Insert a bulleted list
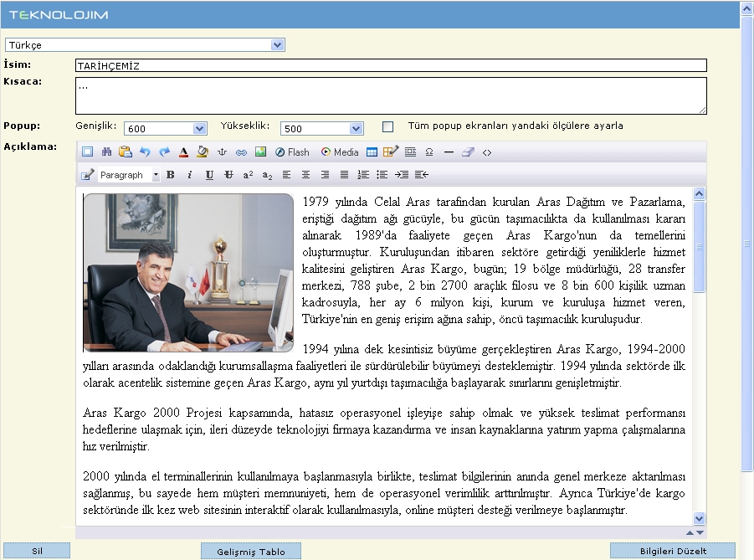Viewport: 754px width, 560px height. (382, 175)
